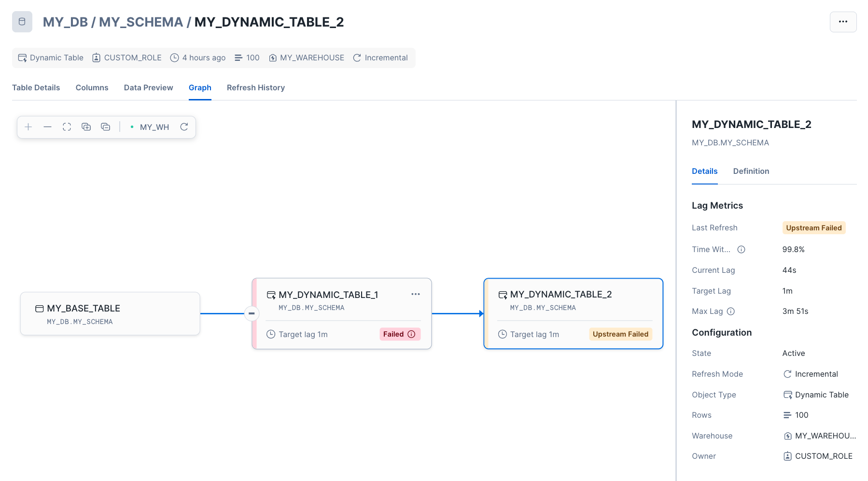Zoom out of the lineage graph
This screenshot has width=868, height=481.
(x=47, y=127)
